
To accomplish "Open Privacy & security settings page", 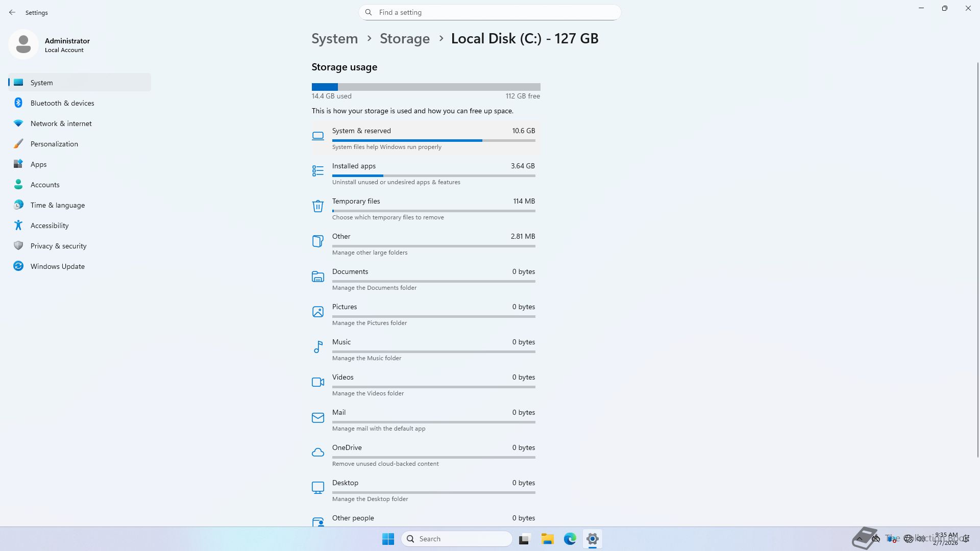I will pos(58,246).
